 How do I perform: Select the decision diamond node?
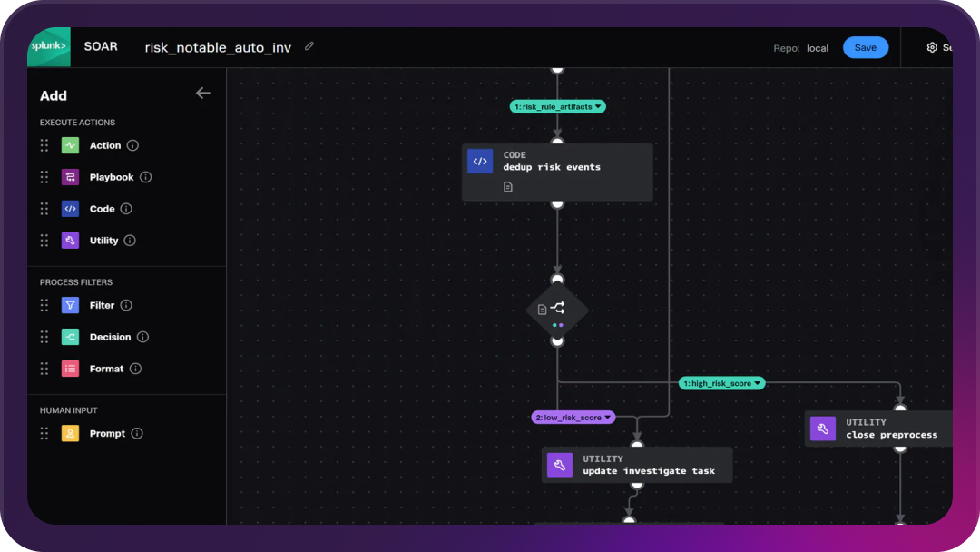pos(557,310)
